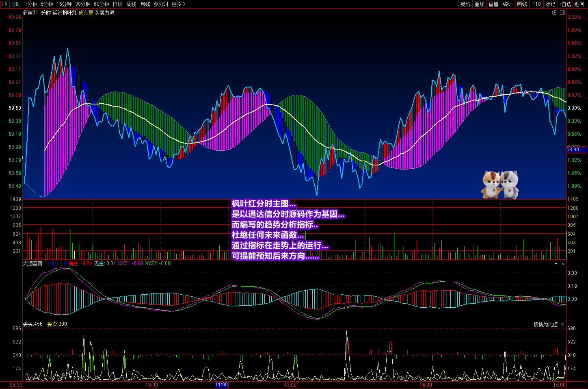588x389 pixels.
Task: Toggle the 标记 mark option
Action: click(550, 4)
